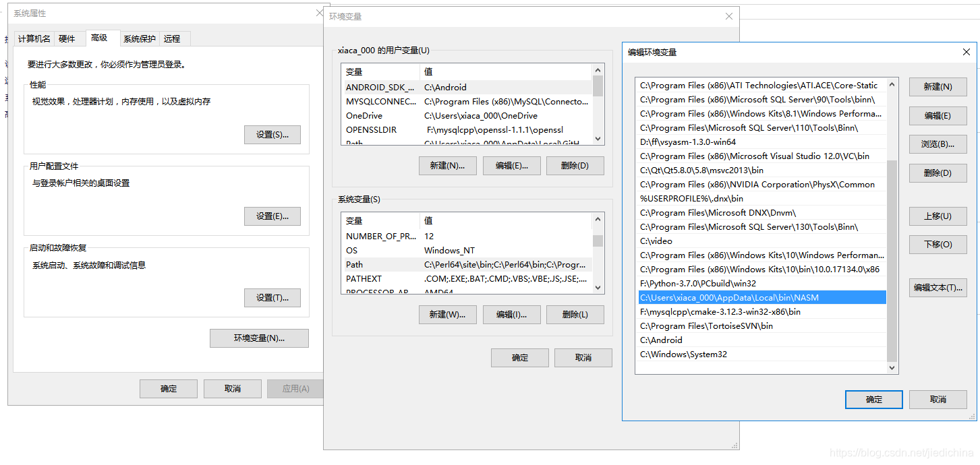Image resolution: width=980 pixels, height=465 pixels.
Task: Select highlighted AppData\Local\bin\NASM entry
Action: 762,297
